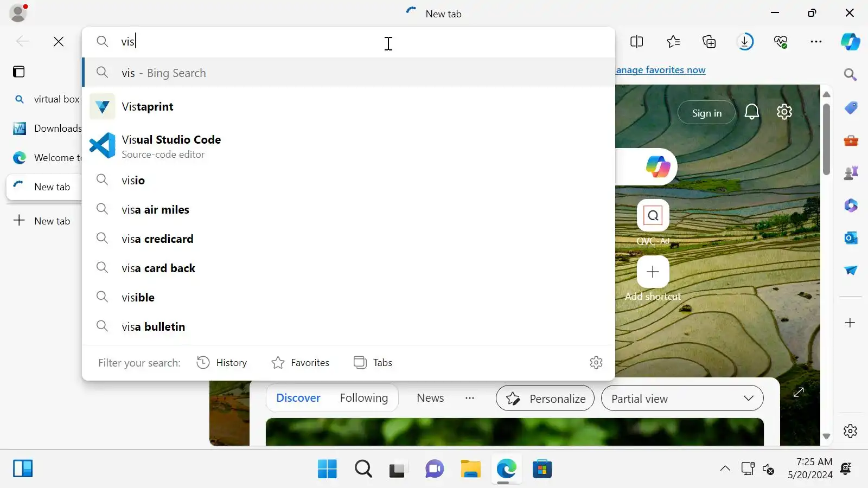Add a new app to the sidebar
This screenshot has height=488, width=868.
[x=850, y=323]
